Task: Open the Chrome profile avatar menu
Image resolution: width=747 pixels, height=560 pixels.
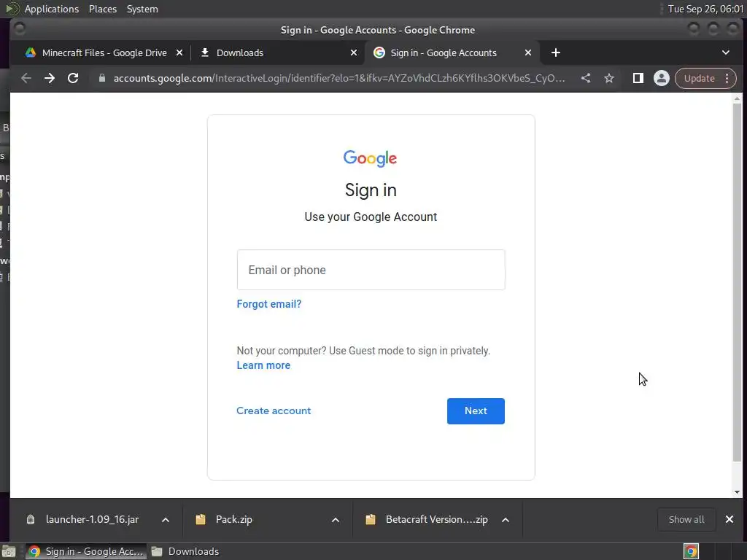Action: [661, 78]
